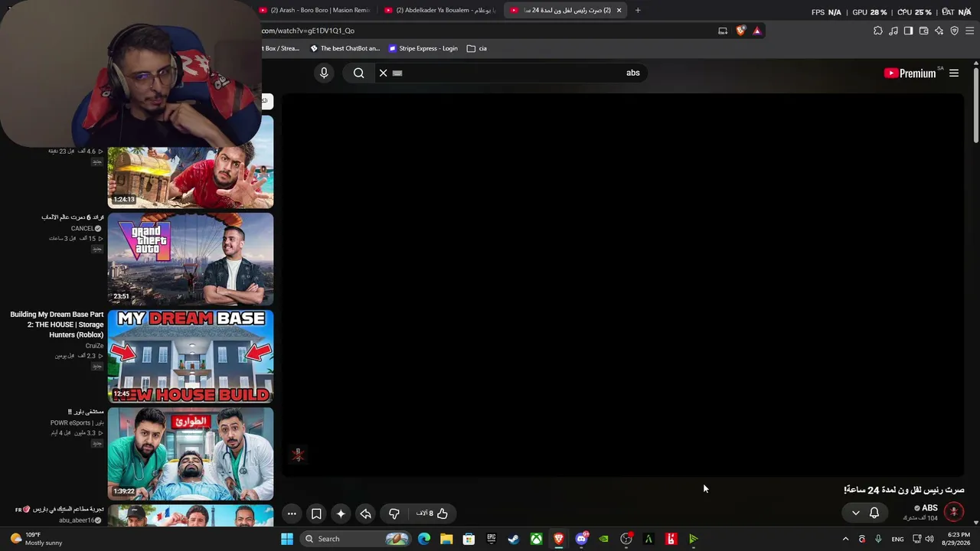
Task: Open Microsoft Edge from the taskbar
Action: [x=424, y=539]
